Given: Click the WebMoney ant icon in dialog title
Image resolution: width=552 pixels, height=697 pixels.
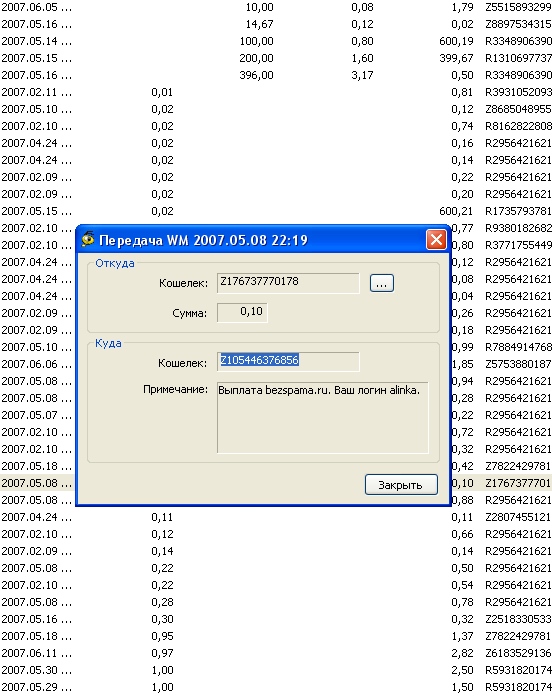Looking at the screenshot, I should click(x=88, y=240).
